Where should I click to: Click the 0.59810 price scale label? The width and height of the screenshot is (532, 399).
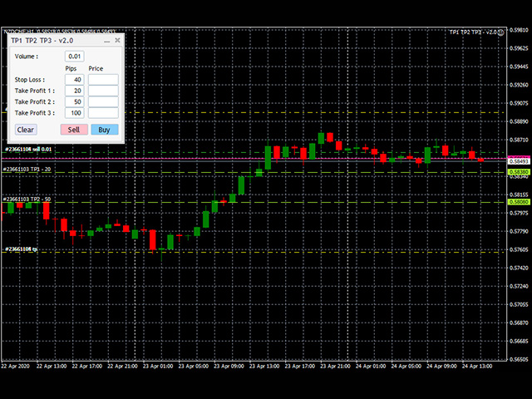[x=519, y=30]
